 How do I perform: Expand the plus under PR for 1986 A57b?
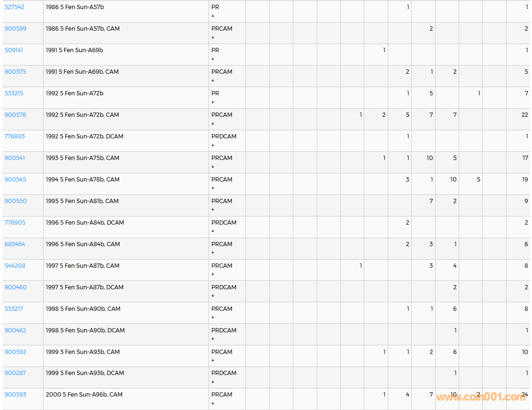[x=213, y=16]
